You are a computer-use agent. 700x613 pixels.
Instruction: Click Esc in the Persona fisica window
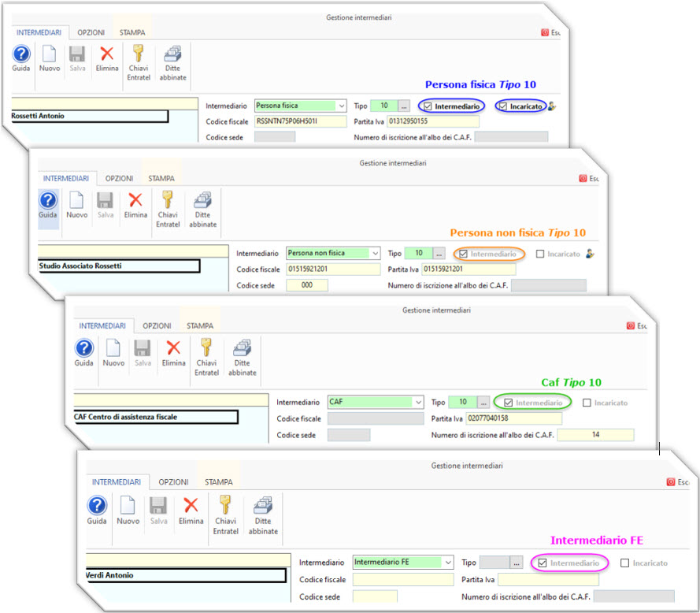[550, 32]
